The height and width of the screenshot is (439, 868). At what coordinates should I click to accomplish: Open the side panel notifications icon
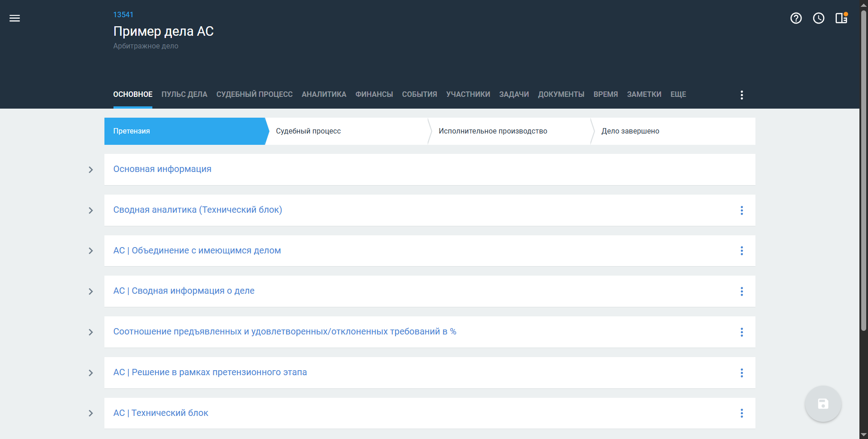tap(841, 18)
